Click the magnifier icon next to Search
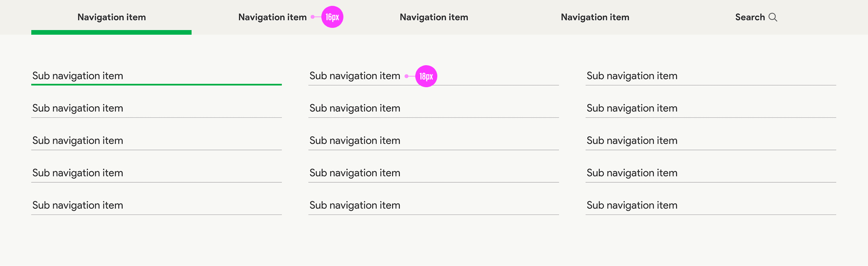Screen dimensions: 868x266 pyautogui.click(x=773, y=17)
